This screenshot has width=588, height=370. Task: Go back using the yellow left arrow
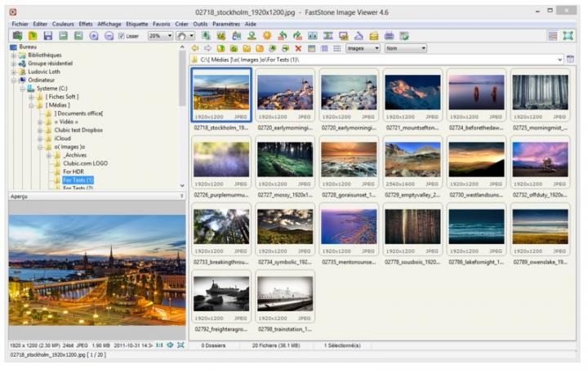(x=195, y=48)
